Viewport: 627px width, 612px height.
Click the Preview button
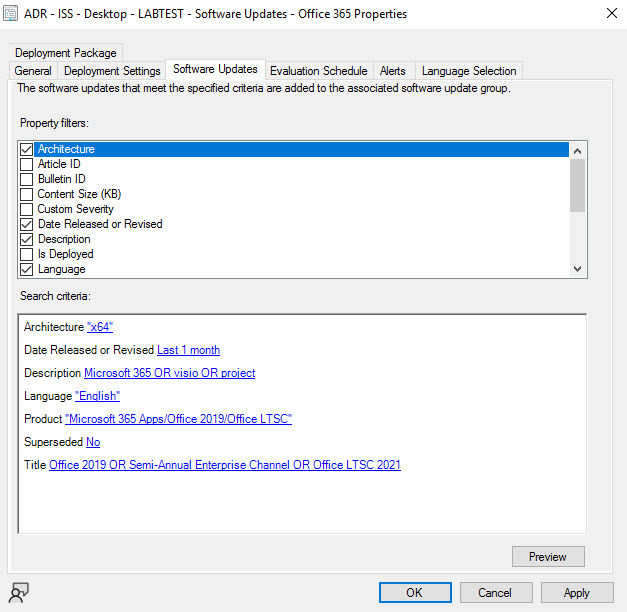pyautogui.click(x=548, y=556)
